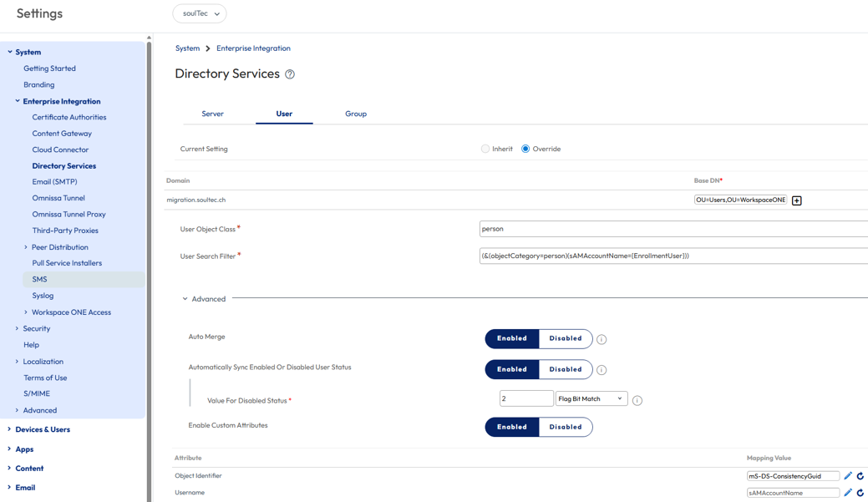Select the Inherit radio button
Image resolution: width=868 pixels, height=502 pixels.
[485, 149]
